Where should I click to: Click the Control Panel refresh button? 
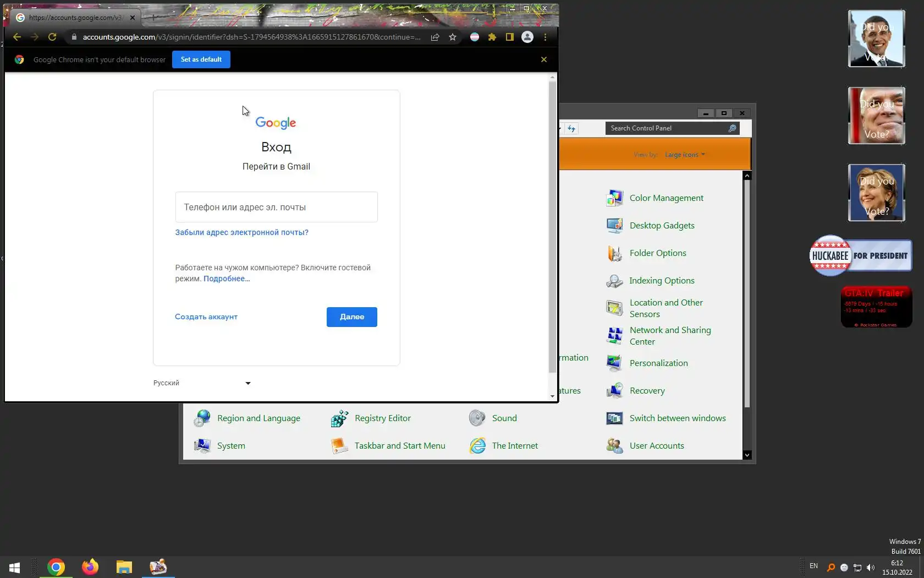pyautogui.click(x=571, y=128)
